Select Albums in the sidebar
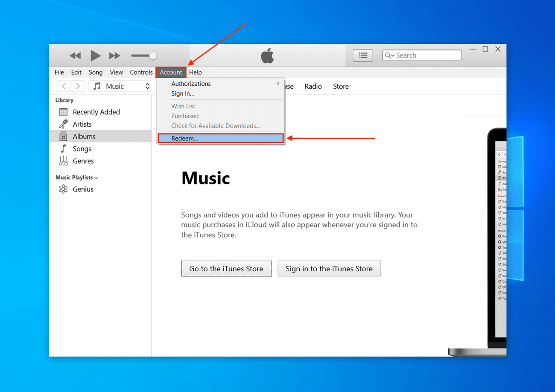This screenshot has width=555, height=392. point(100,136)
